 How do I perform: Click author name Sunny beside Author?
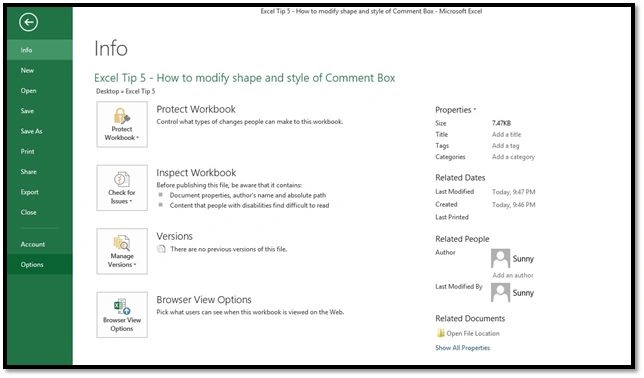(x=523, y=259)
